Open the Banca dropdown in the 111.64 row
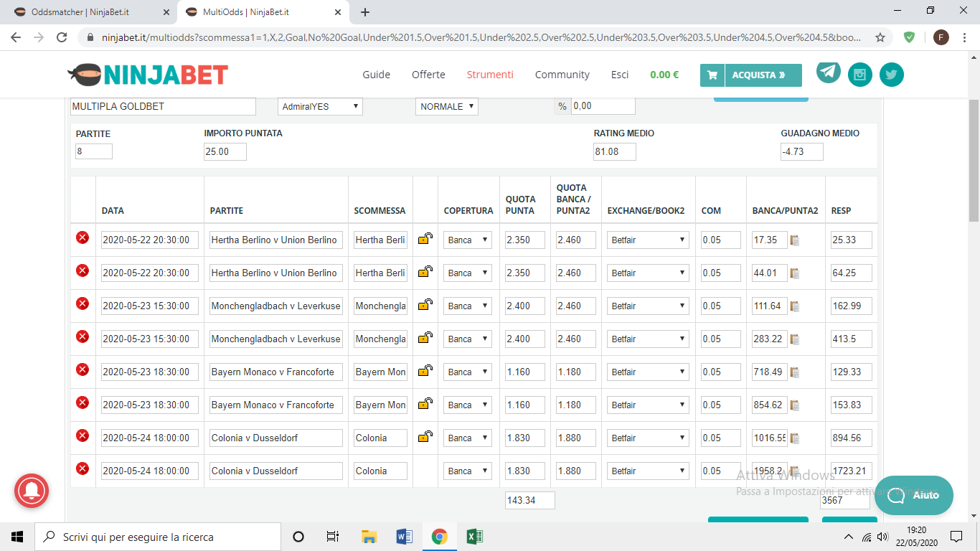 [468, 306]
